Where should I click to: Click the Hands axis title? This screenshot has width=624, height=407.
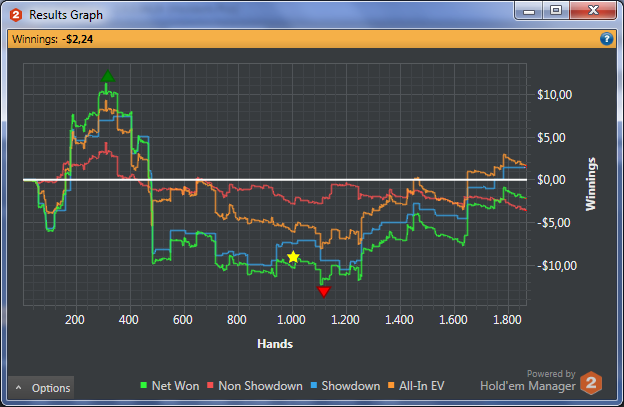pos(275,344)
